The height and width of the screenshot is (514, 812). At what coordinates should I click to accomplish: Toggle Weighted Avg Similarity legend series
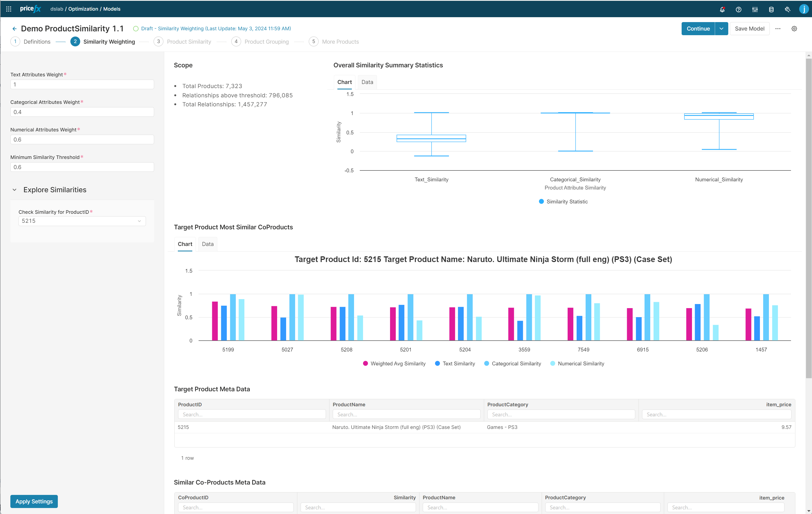point(394,363)
